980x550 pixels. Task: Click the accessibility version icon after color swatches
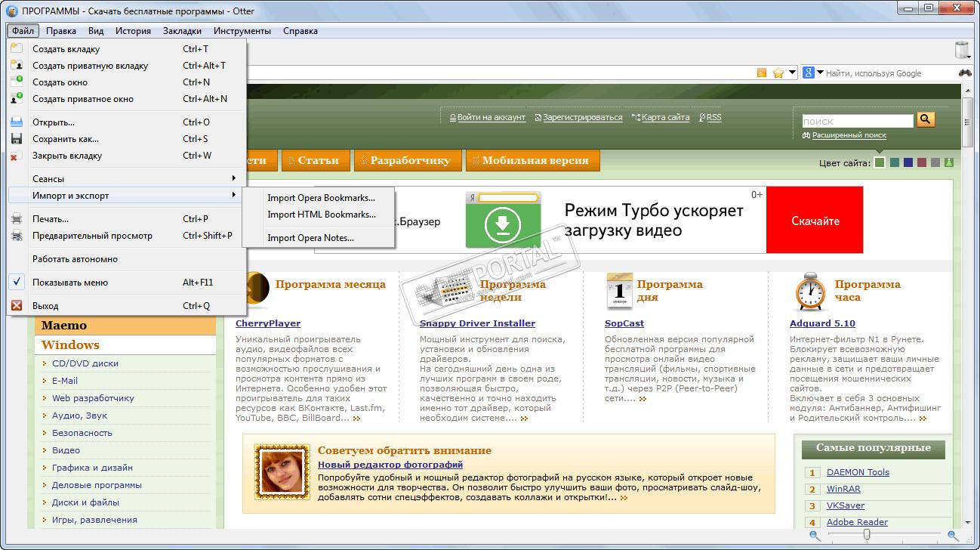click(x=948, y=162)
